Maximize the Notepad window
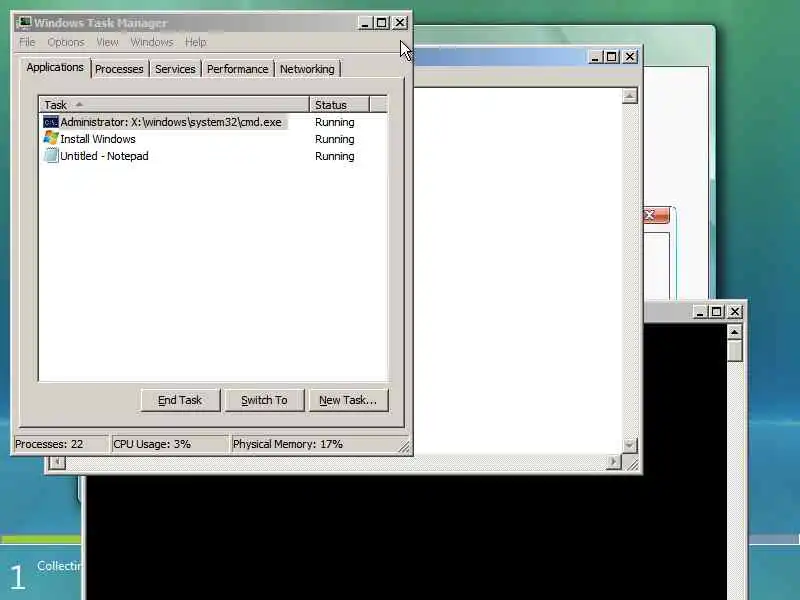Image resolution: width=800 pixels, height=600 pixels. [x=611, y=57]
